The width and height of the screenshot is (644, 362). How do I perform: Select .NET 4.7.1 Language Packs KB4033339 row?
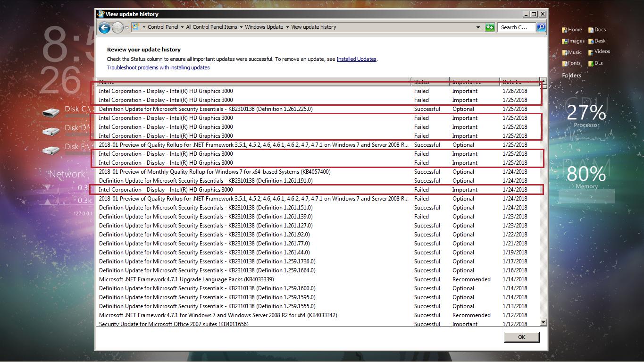click(x=318, y=279)
